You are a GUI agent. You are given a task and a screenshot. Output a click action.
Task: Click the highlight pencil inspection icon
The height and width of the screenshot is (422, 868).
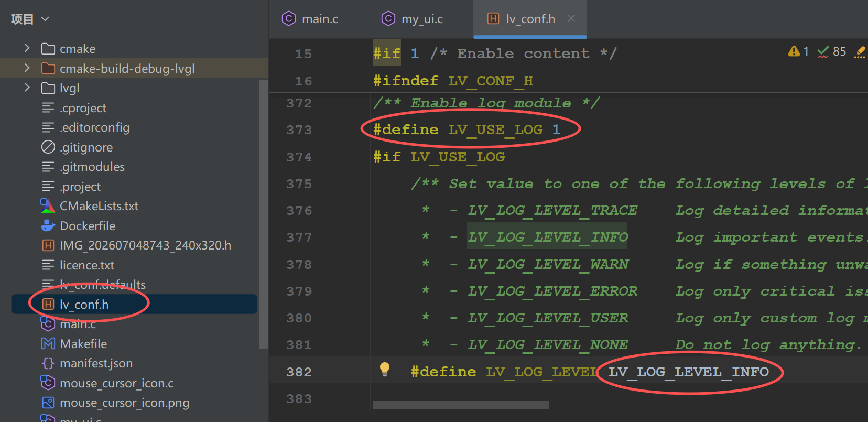coord(860,51)
